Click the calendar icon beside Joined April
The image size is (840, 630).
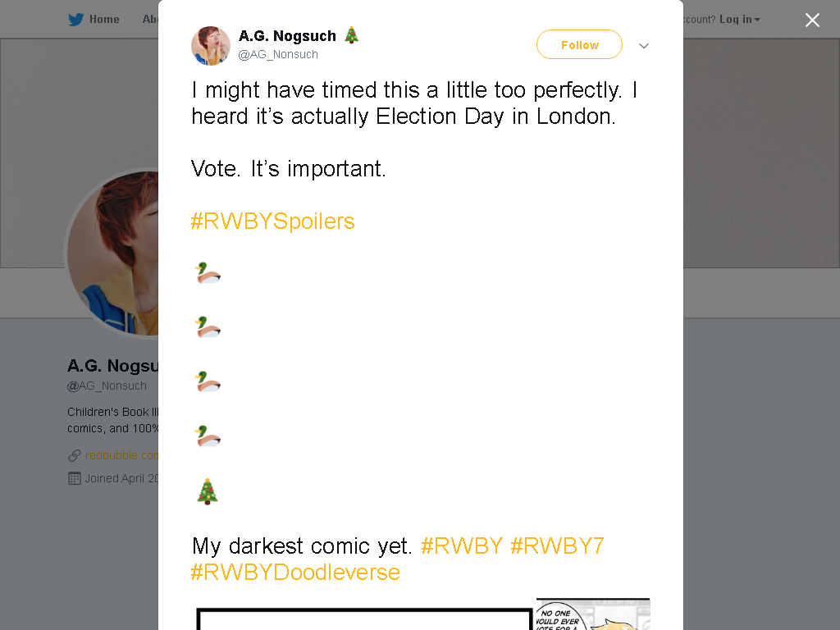tap(75, 478)
